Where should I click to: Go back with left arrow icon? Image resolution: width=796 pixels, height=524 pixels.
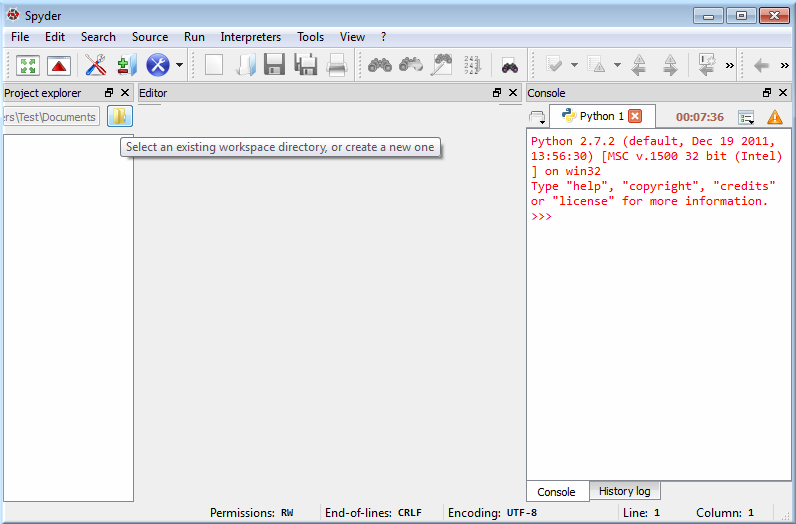(761, 66)
